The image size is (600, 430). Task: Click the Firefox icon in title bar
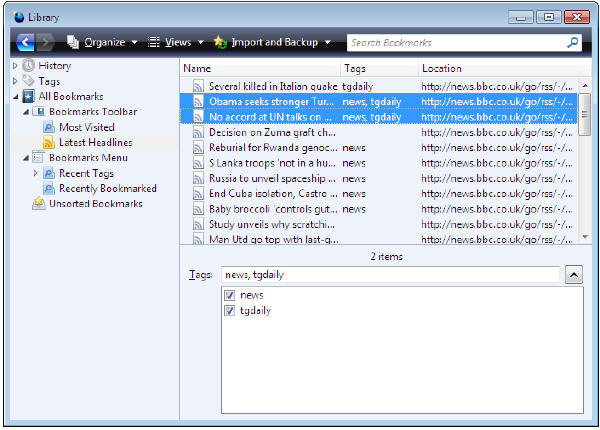(18, 17)
